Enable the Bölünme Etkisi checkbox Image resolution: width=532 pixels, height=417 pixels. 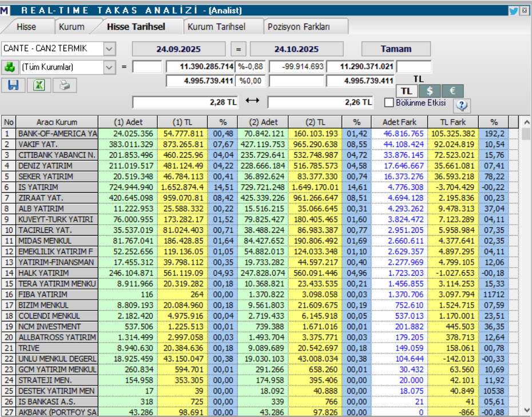click(x=389, y=102)
